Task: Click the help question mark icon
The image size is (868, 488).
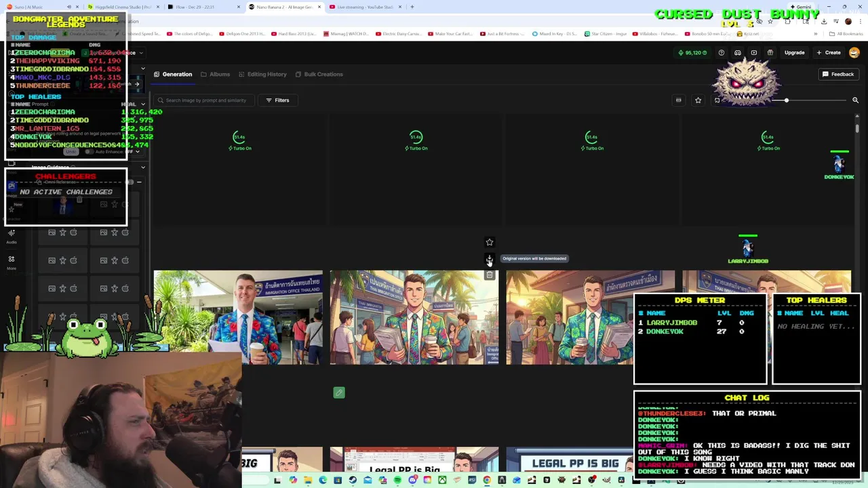Action: (722, 52)
